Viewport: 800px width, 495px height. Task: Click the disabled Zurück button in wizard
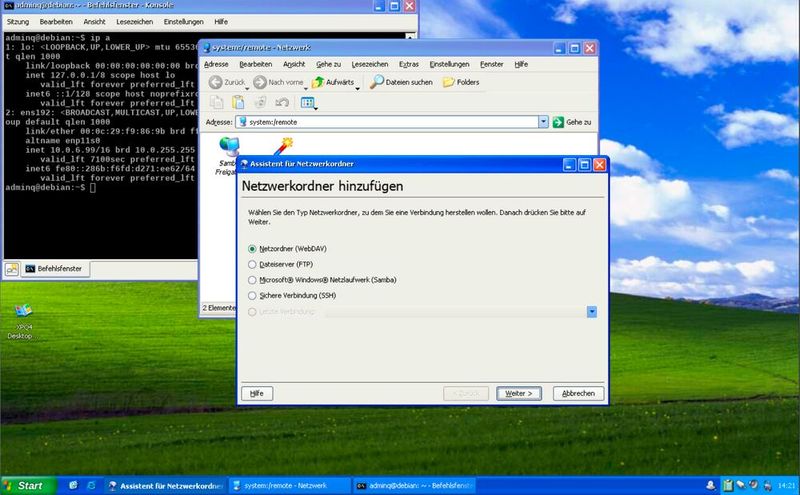(x=466, y=393)
